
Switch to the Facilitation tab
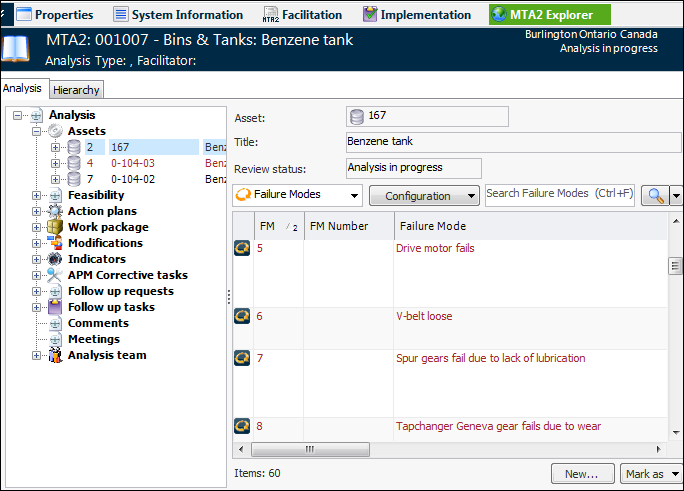[x=302, y=15]
